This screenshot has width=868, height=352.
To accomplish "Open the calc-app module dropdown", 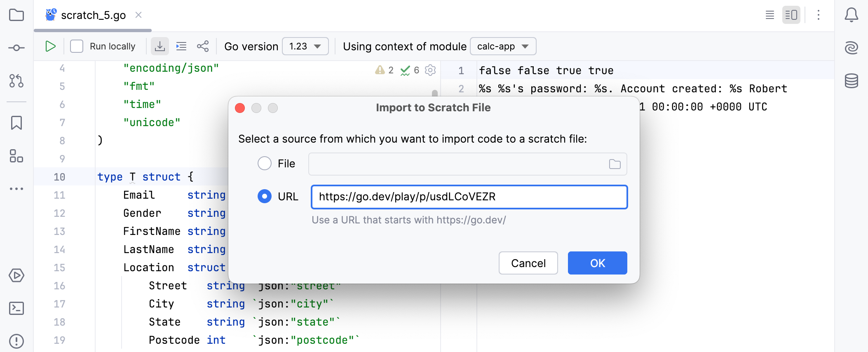I will [503, 46].
